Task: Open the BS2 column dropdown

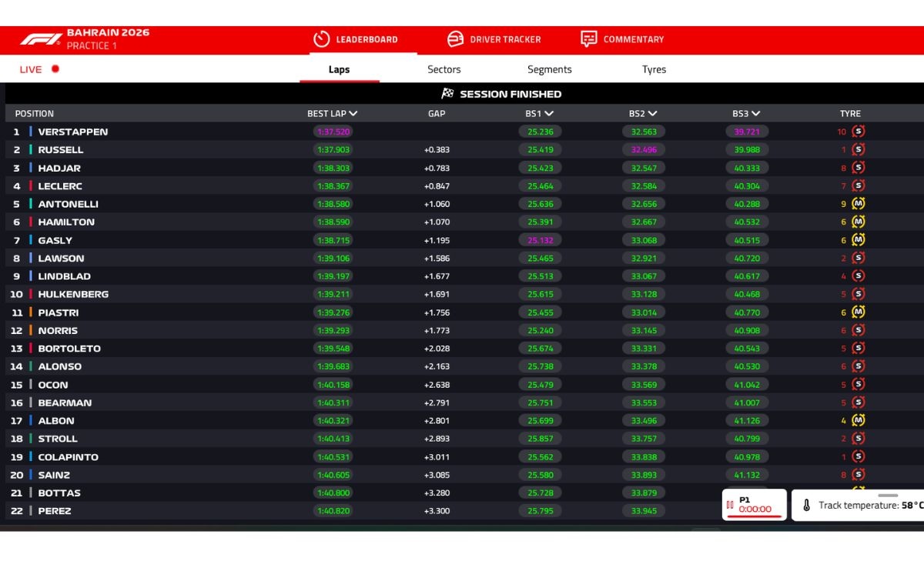Action: (652, 113)
